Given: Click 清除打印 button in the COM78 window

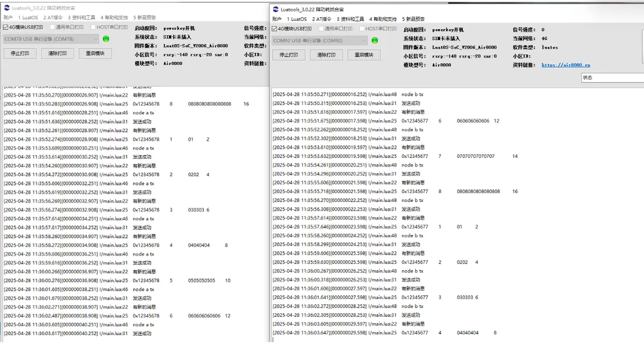Looking at the screenshot, I should click(x=57, y=53).
